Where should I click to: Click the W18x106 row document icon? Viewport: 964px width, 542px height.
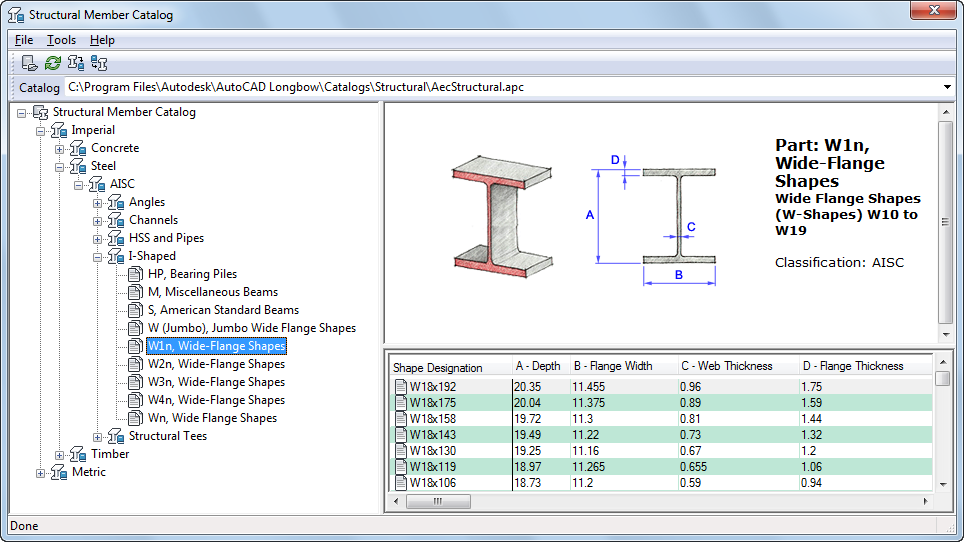click(401, 482)
